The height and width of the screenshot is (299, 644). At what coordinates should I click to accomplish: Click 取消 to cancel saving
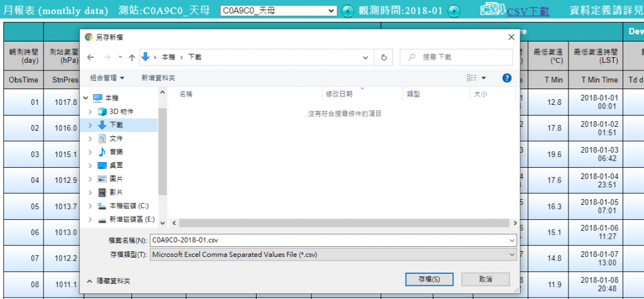click(486, 280)
